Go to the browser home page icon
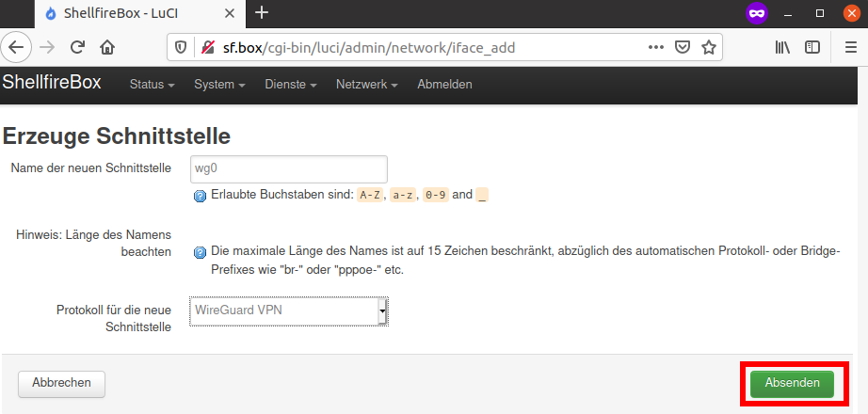The image size is (868, 414). point(107,47)
